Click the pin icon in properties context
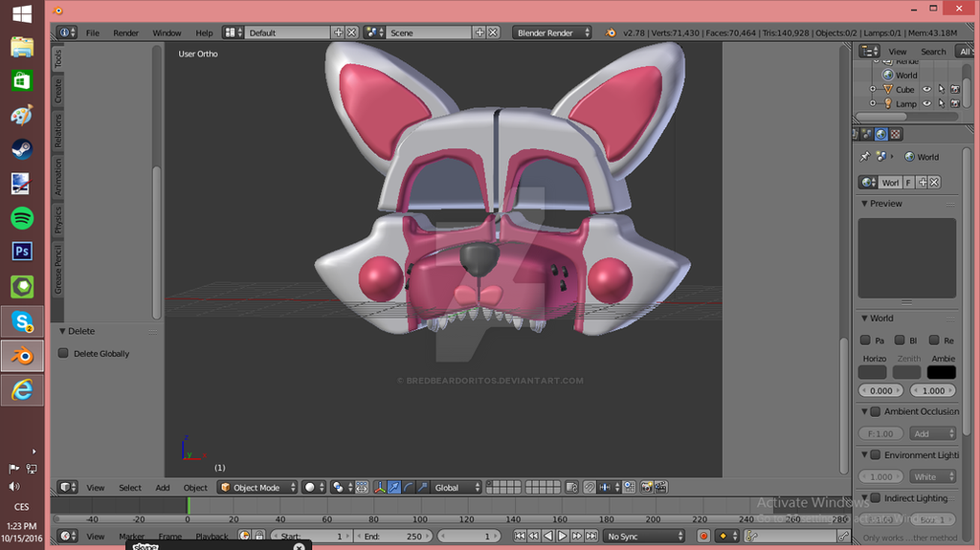This screenshot has width=980, height=550. [864, 157]
